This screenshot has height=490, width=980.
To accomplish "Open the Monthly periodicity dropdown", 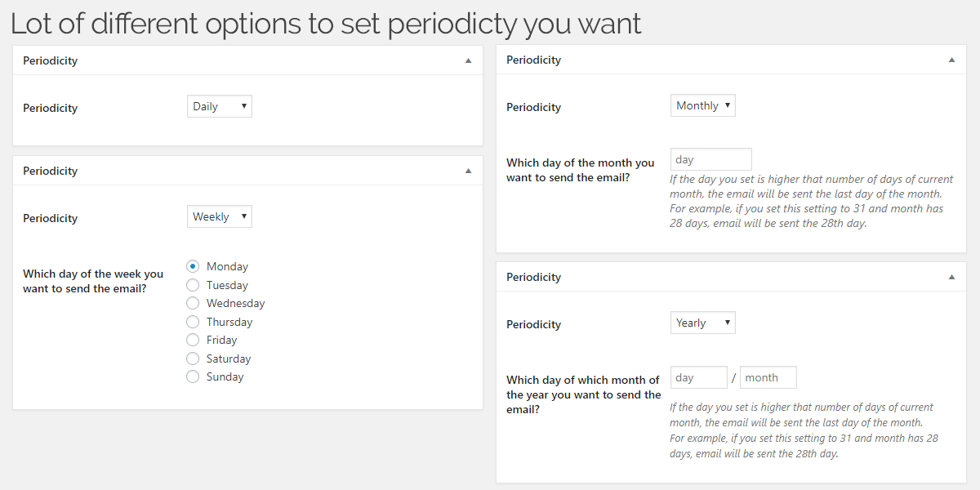I will [703, 105].
